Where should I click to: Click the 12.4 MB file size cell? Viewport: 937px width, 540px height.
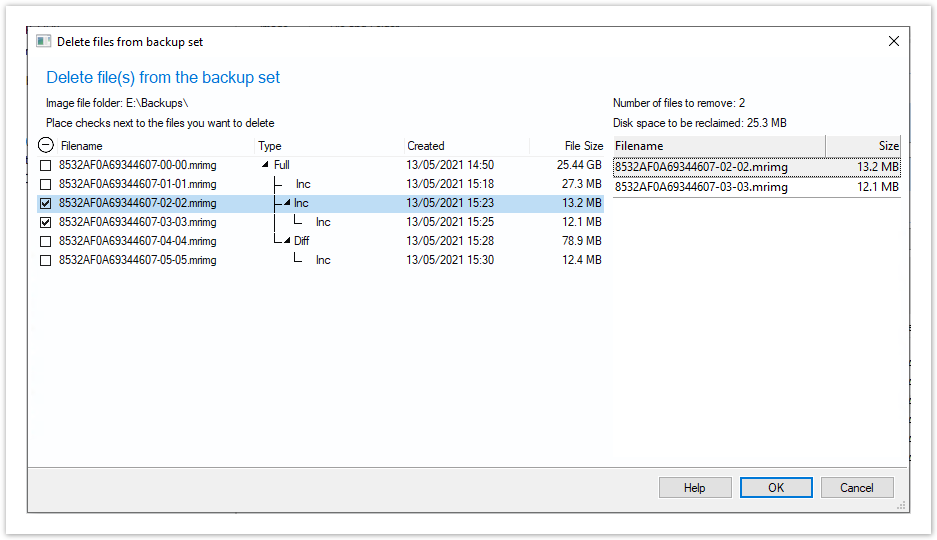pyautogui.click(x=581, y=260)
